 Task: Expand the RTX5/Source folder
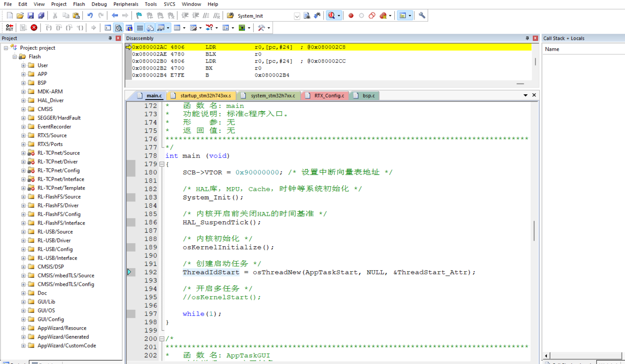pos(23,136)
